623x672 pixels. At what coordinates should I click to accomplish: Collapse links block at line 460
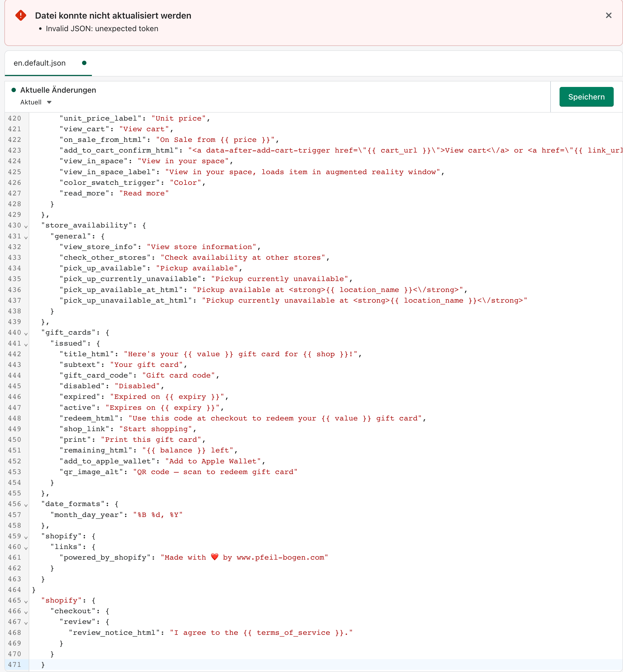point(26,548)
